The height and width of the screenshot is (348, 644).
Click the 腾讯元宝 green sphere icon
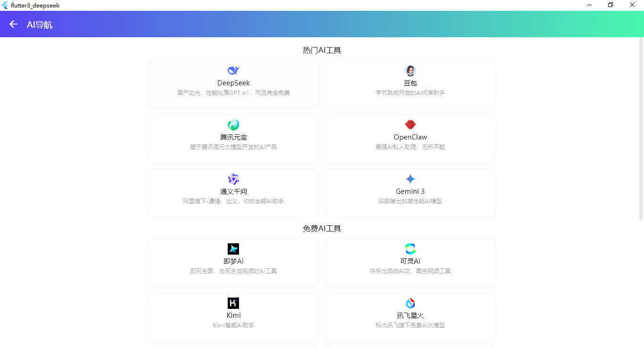coord(233,124)
